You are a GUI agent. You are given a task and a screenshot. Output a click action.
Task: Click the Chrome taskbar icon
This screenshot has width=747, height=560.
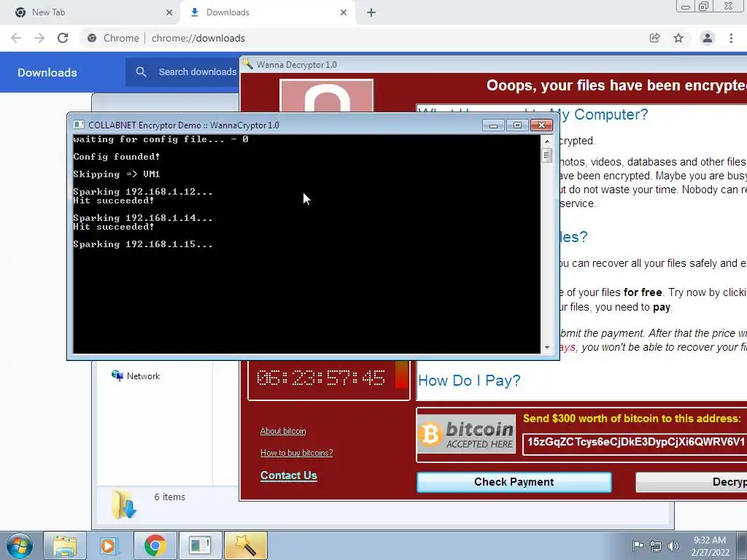coord(155,546)
